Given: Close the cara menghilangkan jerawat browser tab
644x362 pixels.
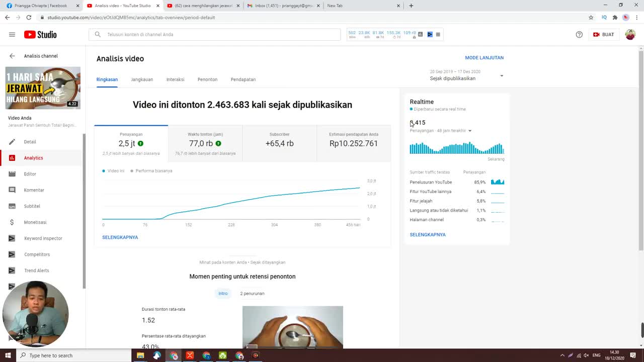Looking at the screenshot, I should [x=237, y=6].
